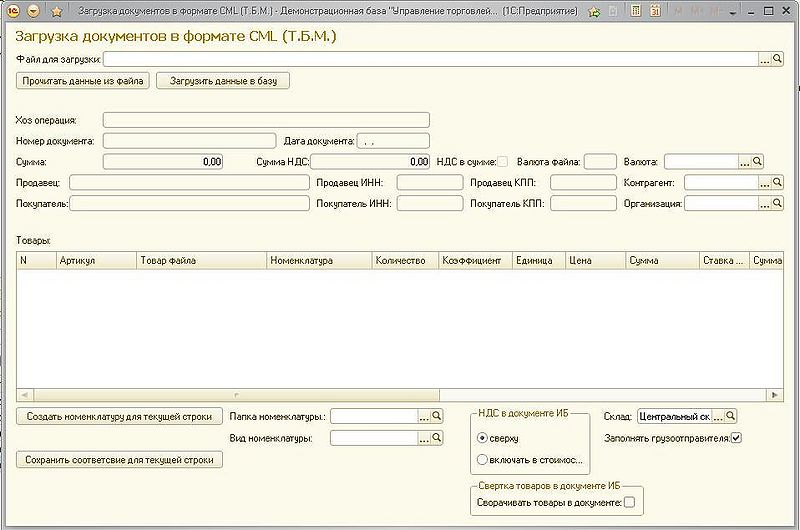Click the Товары table horizontal scrollbar
The image size is (800, 530).
(400, 394)
